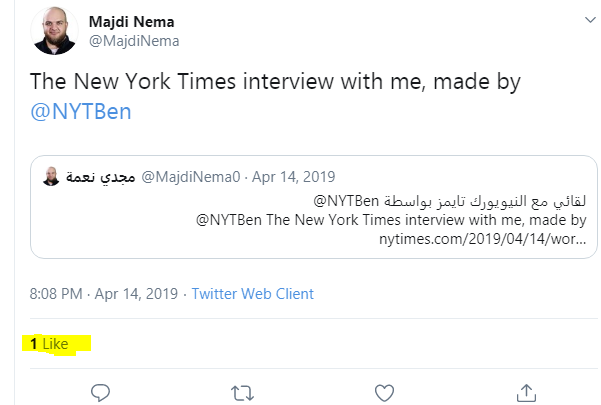The width and height of the screenshot is (601, 405).
Task: Click the reply speech bubble icon
Action: (x=100, y=391)
